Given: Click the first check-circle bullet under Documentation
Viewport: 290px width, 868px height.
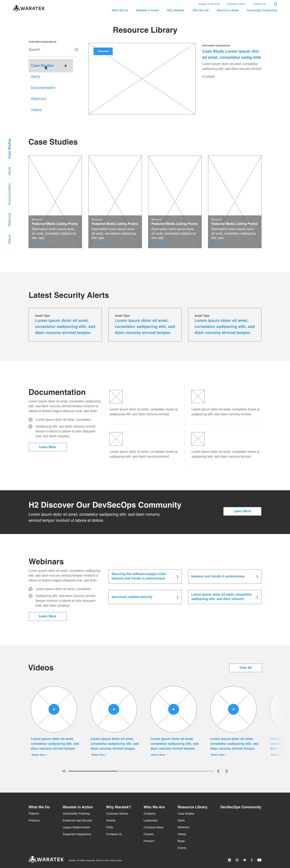Looking at the screenshot, I should coord(31,419).
